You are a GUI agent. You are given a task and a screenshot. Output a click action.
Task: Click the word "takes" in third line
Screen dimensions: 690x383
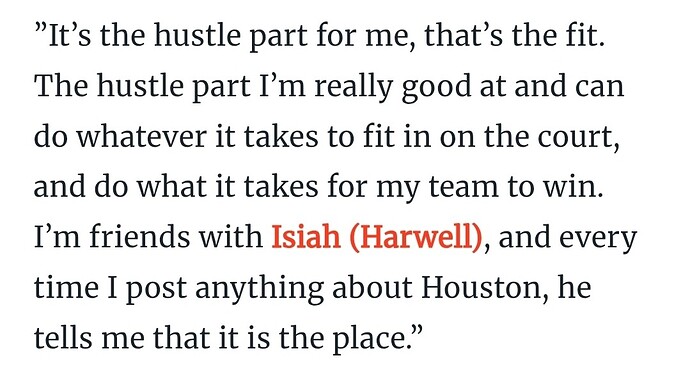point(281,136)
